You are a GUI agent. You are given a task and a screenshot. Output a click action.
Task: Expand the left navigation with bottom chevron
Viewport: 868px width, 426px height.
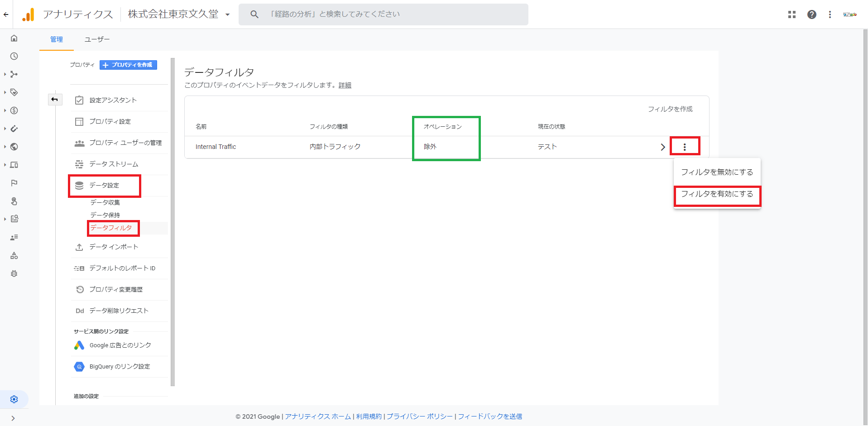[x=13, y=418]
